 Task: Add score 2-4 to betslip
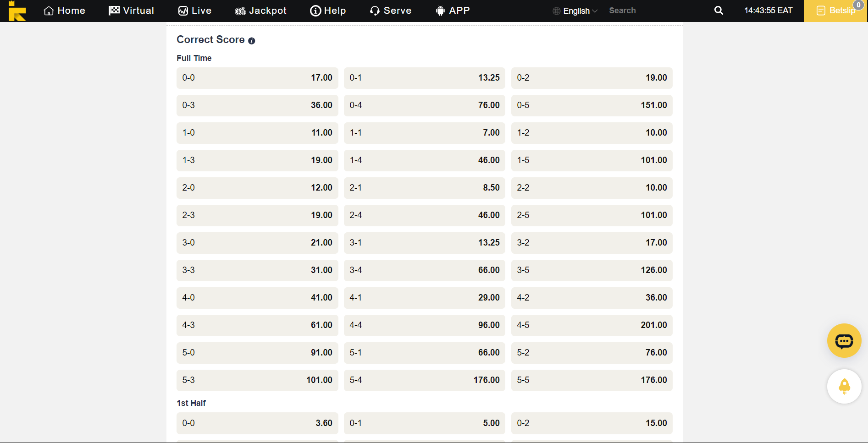tap(425, 215)
